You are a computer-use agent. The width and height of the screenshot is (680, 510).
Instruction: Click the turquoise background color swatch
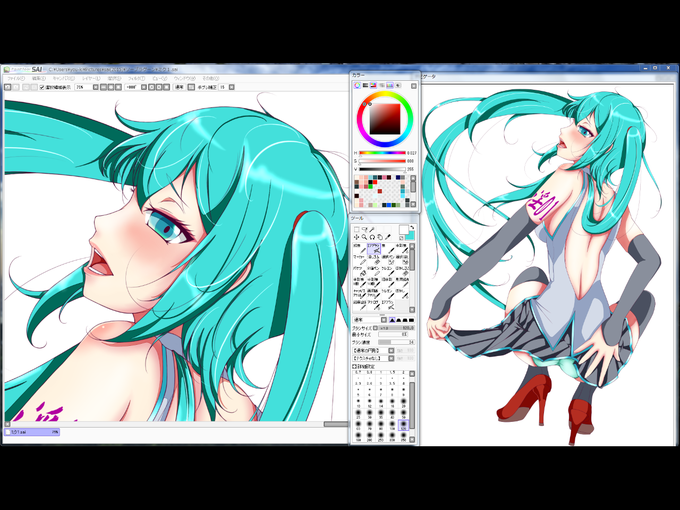coord(411,235)
